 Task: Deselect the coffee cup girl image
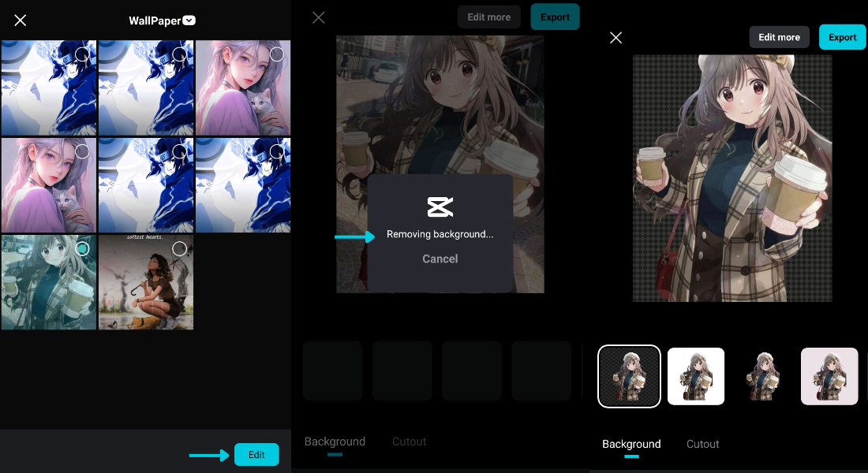82,249
